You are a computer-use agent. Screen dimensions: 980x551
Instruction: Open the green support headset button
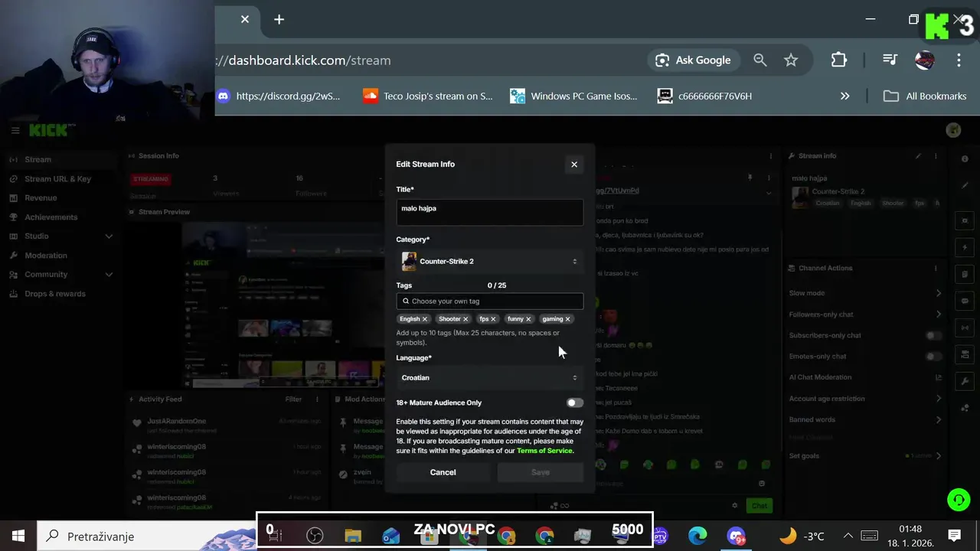click(959, 500)
